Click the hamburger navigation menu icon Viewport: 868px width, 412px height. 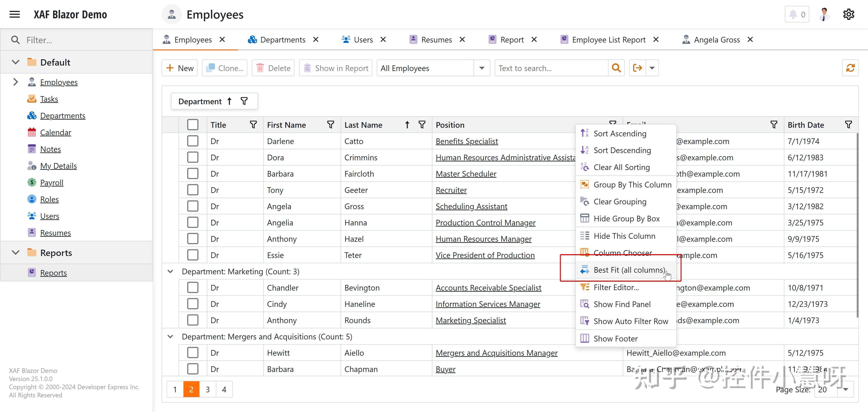point(14,14)
